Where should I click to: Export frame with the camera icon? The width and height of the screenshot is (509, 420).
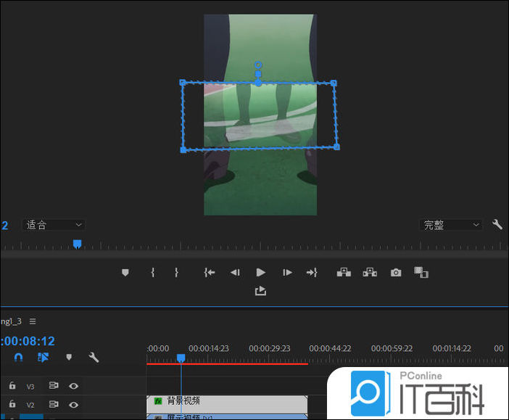coord(396,272)
